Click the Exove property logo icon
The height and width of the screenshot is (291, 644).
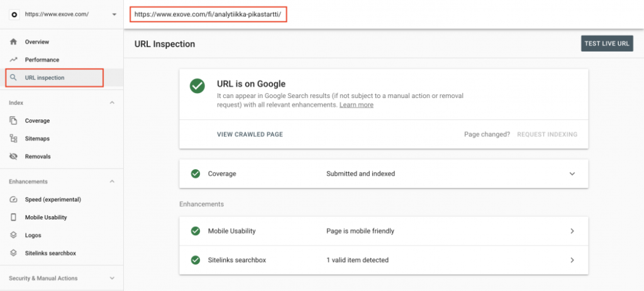point(14,14)
